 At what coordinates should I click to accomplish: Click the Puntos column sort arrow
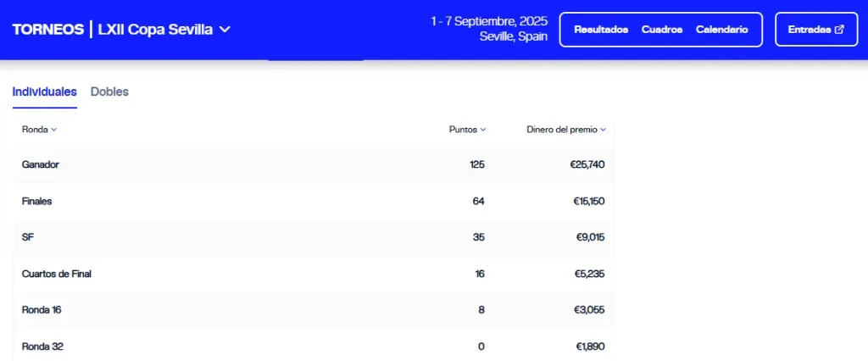483,130
